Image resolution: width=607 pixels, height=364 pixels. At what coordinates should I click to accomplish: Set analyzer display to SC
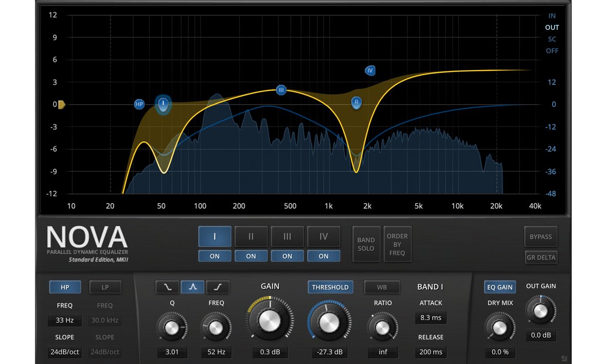551,39
